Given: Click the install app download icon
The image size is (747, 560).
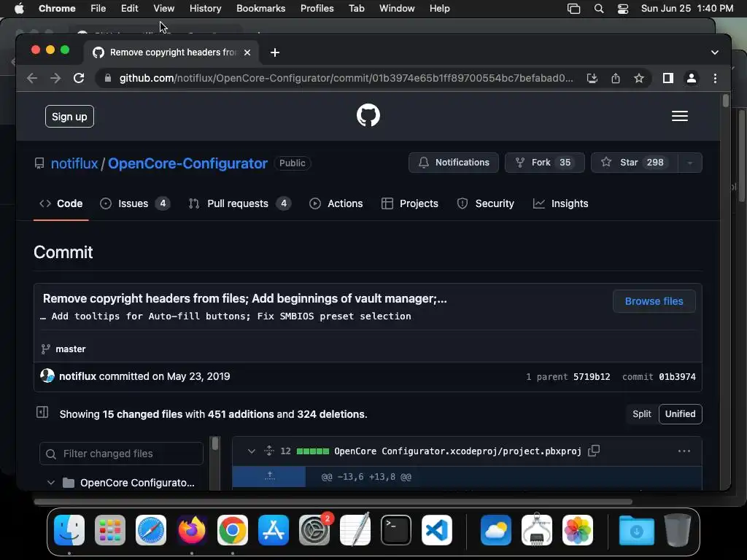Looking at the screenshot, I should 592,78.
